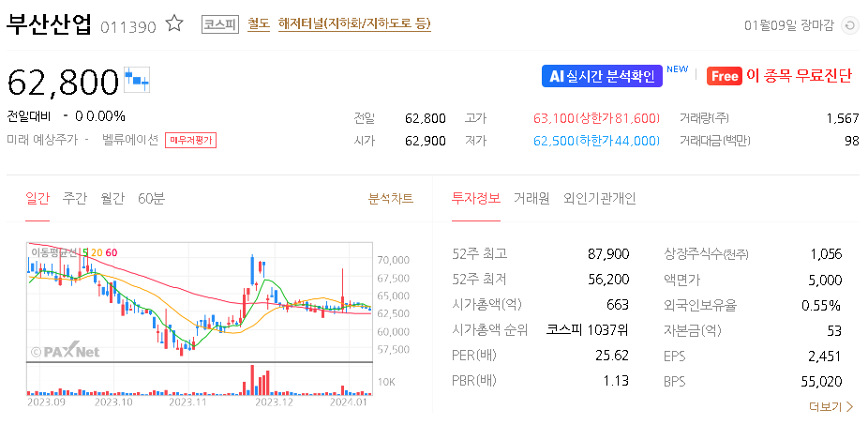Image resolution: width=868 pixels, height=425 pixels.
Task: Click the 외국인보유율 value 0.55%
Action: tap(822, 305)
